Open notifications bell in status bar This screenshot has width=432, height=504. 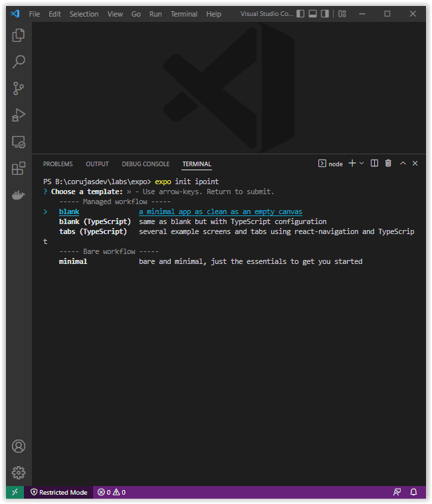(x=413, y=492)
